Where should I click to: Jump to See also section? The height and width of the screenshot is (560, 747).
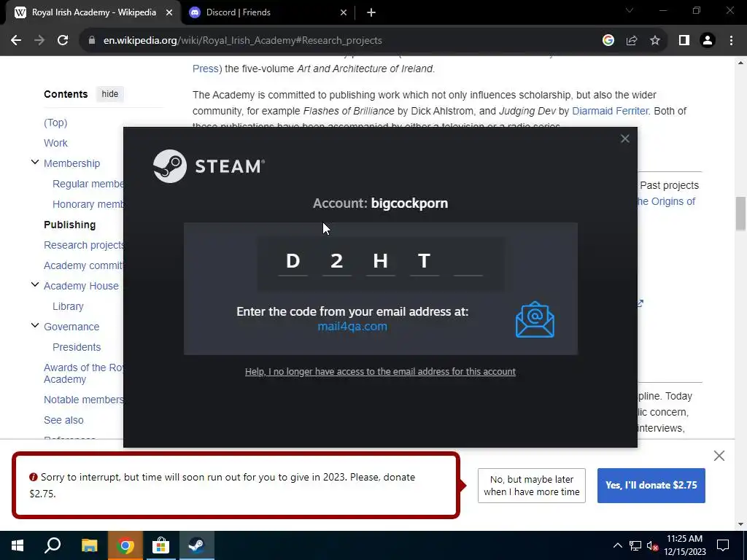pyautogui.click(x=63, y=420)
